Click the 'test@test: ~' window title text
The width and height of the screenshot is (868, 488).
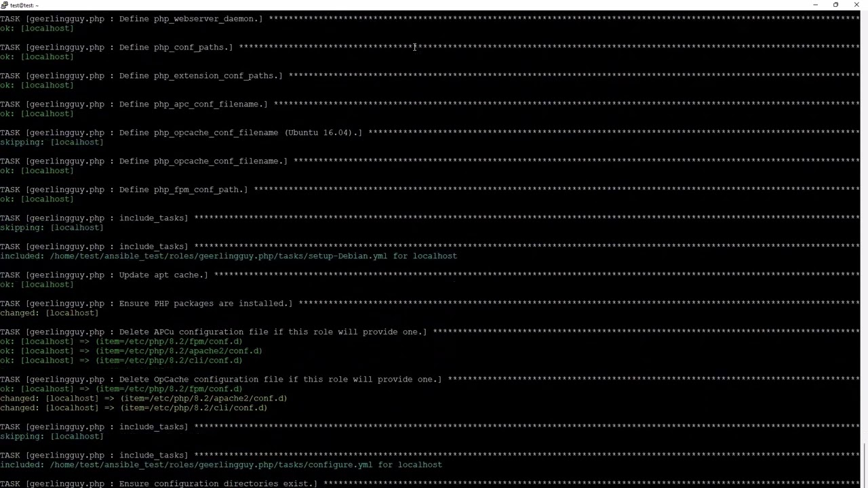24,5
